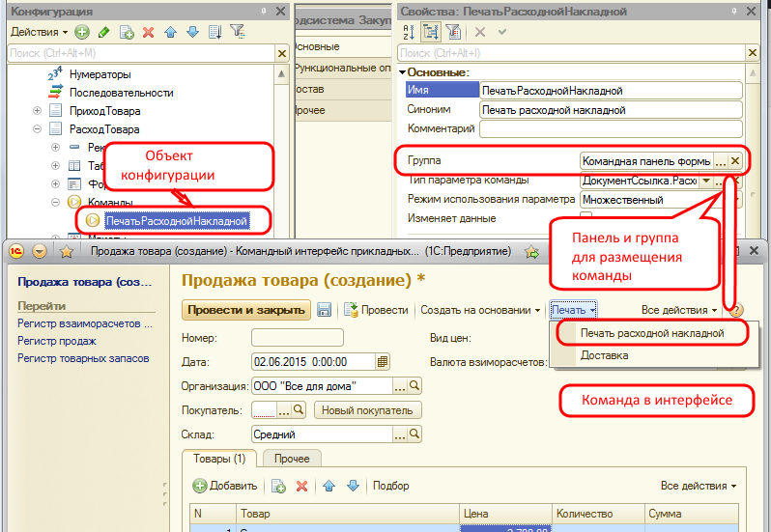Collapse the Основные properties section
This screenshot has width=771, height=532.
point(402,72)
